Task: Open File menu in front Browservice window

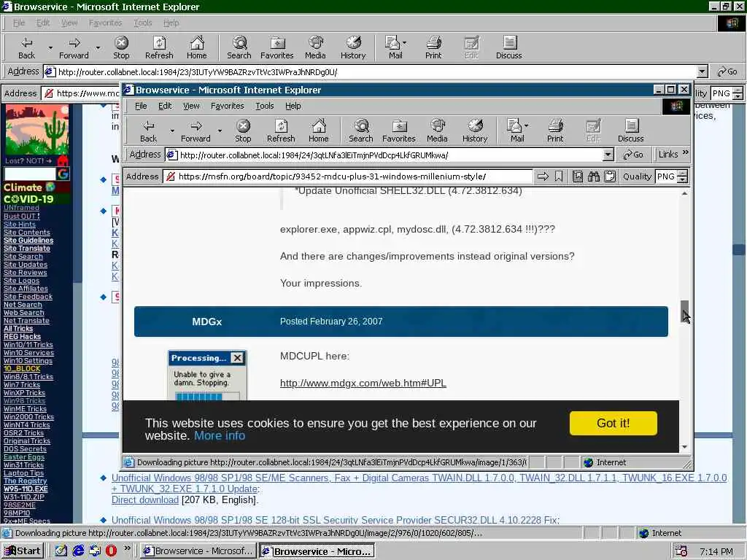Action: click(x=141, y=106)
